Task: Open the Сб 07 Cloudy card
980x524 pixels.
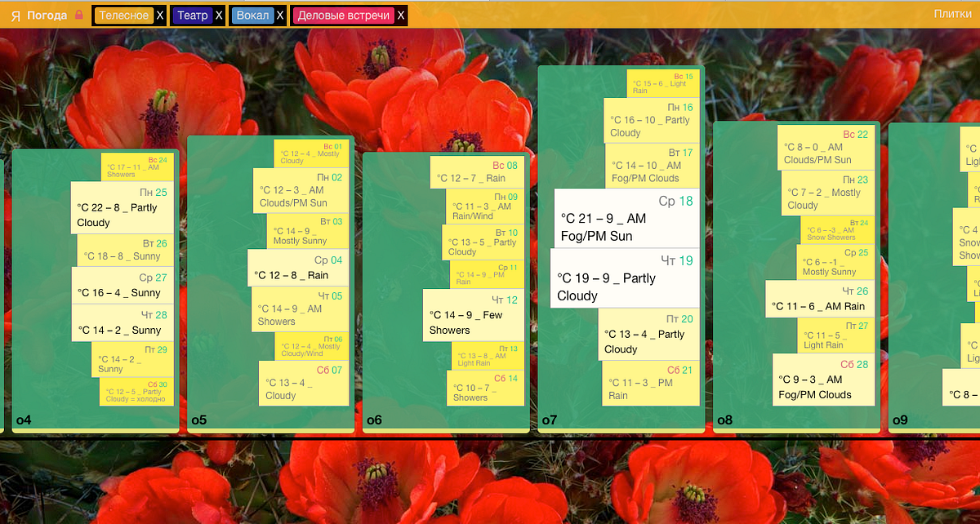Action: [x=304, y=383]
